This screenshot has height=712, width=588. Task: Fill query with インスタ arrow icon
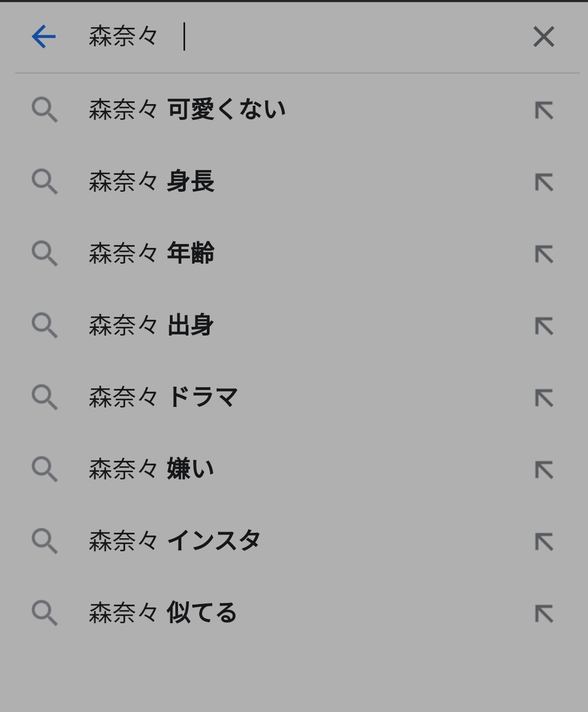click(x=544, y=541)
